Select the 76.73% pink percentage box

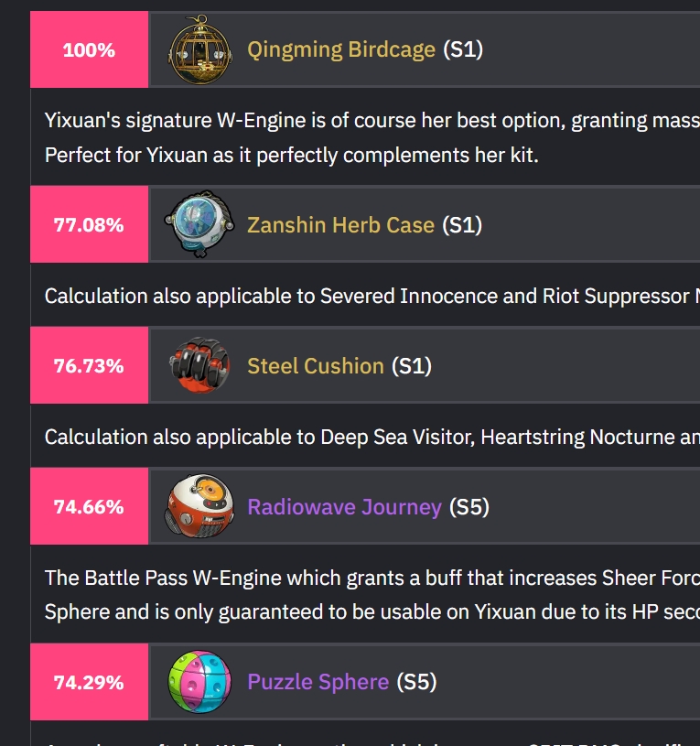pos(89,365)
